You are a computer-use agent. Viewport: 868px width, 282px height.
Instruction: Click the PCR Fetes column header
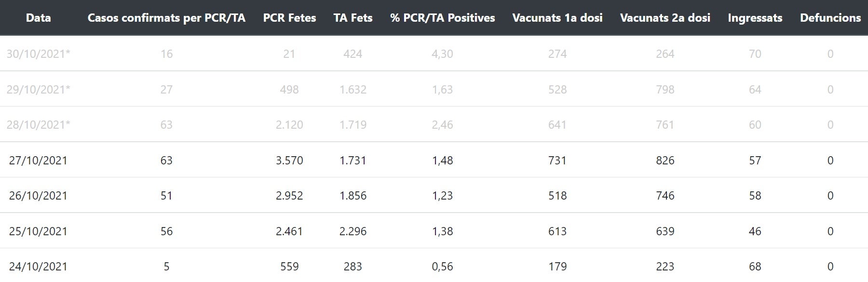click(x=289, y=18)
